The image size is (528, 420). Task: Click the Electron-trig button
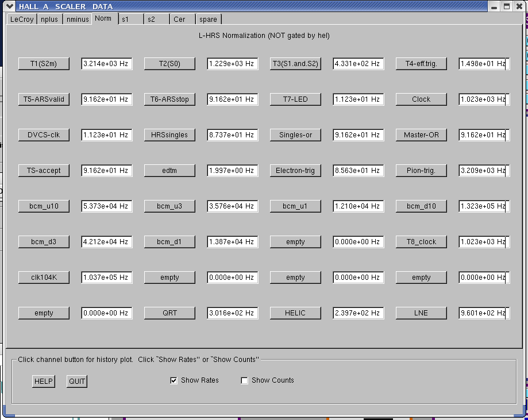tap(295, 171)
